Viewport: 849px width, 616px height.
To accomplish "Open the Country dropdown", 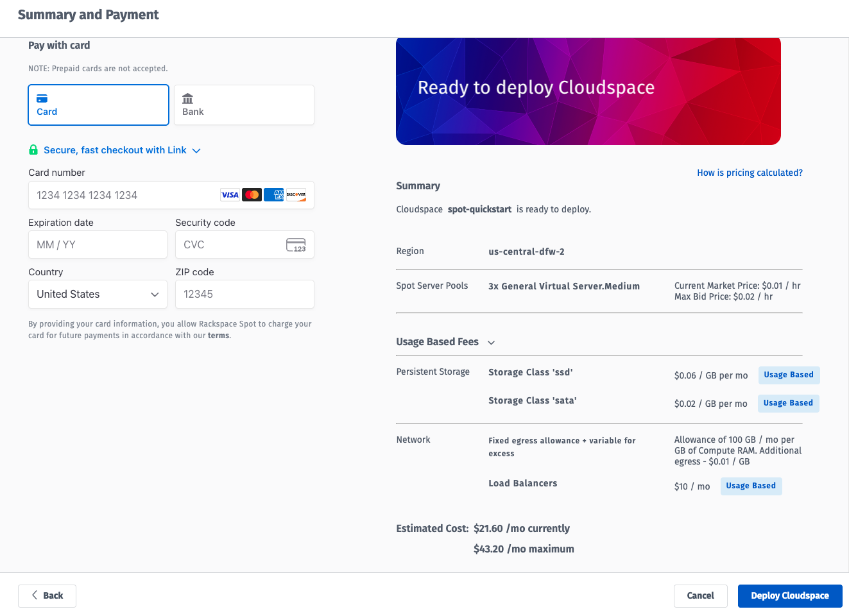I will pyautogui.click(x=98, y=295).
